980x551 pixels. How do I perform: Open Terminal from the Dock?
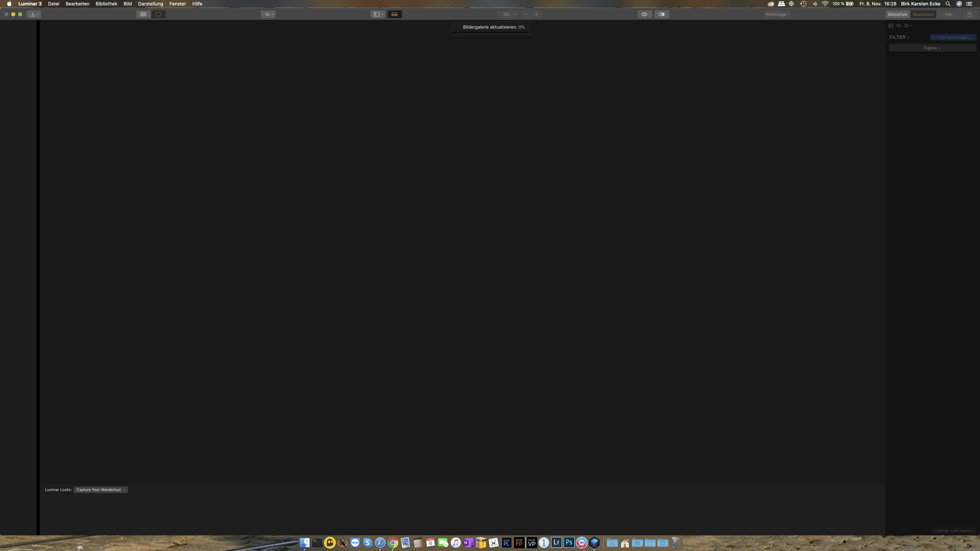317,543
